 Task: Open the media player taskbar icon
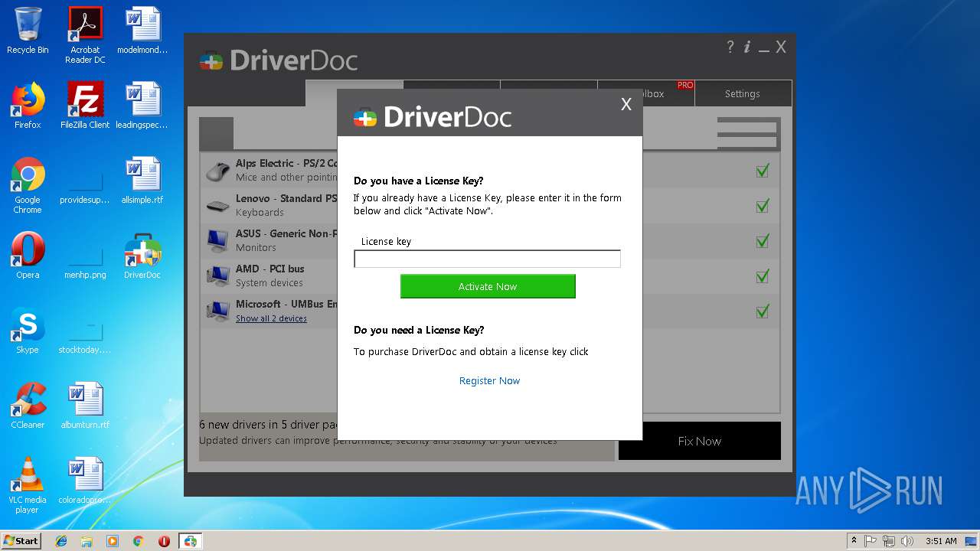click(x=113, y=541)
